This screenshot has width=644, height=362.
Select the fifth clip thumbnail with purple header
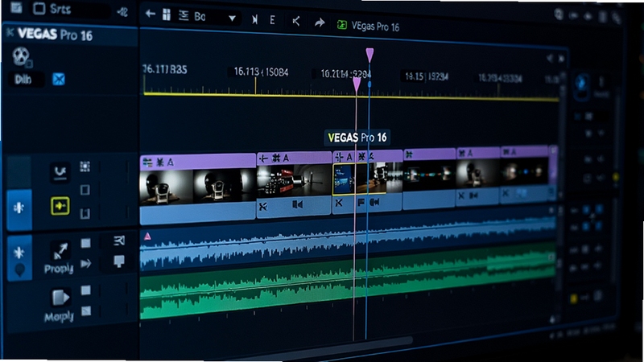478,172
